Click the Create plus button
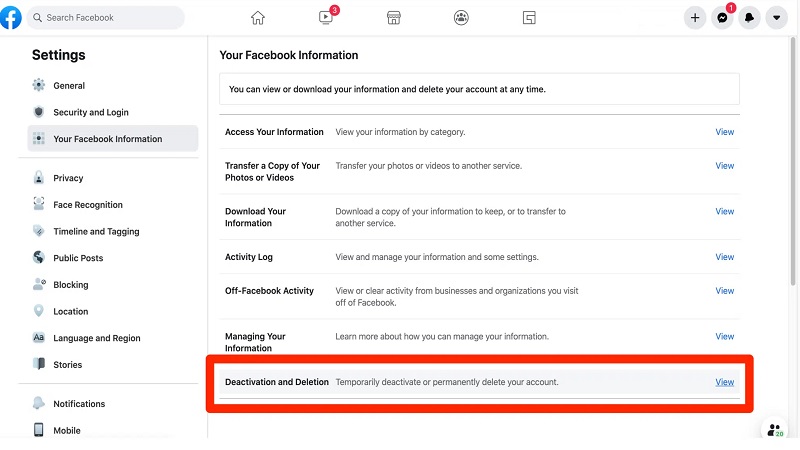This screenshot has width=800, height=450. tap(695, 18)
